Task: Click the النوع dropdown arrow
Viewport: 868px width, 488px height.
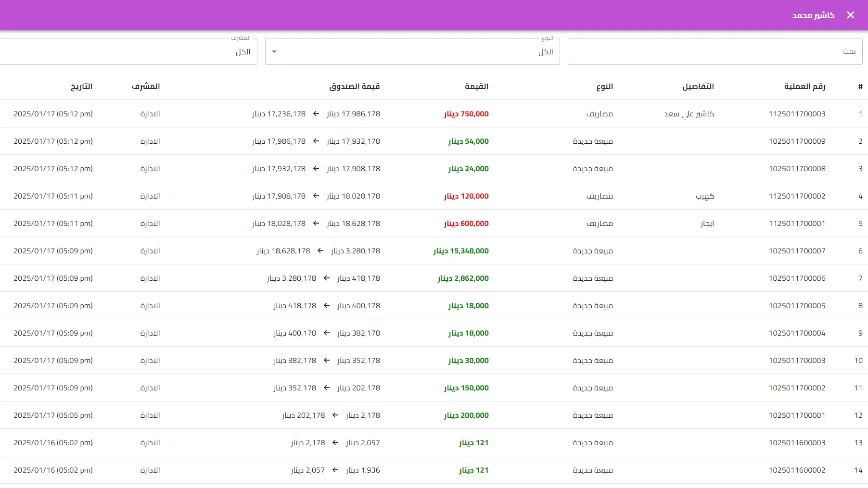Action: coord(274,51)
